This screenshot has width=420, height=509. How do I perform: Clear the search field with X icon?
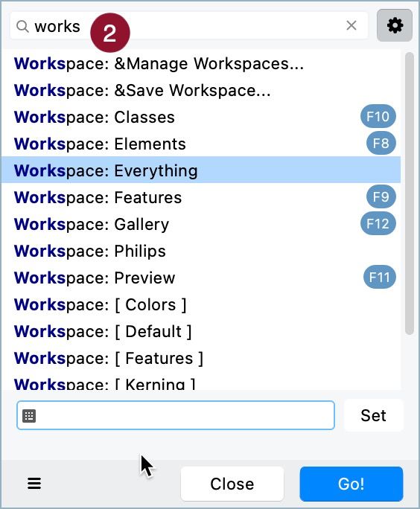[351, 25]
